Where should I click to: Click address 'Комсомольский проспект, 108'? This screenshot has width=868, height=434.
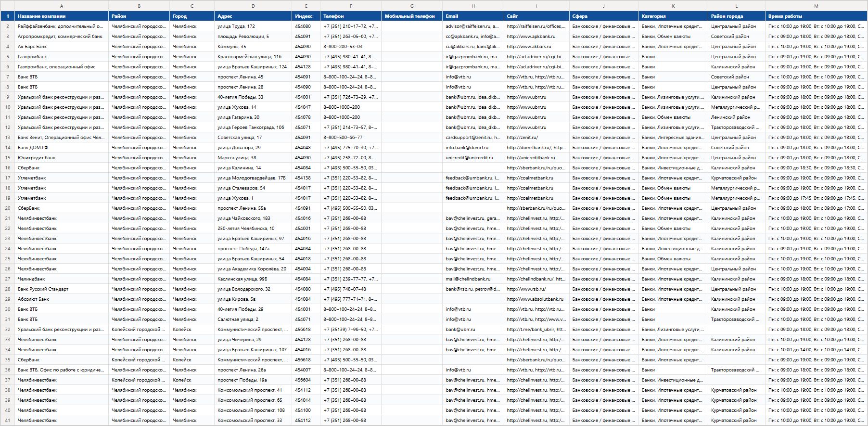tap(253, 410)
